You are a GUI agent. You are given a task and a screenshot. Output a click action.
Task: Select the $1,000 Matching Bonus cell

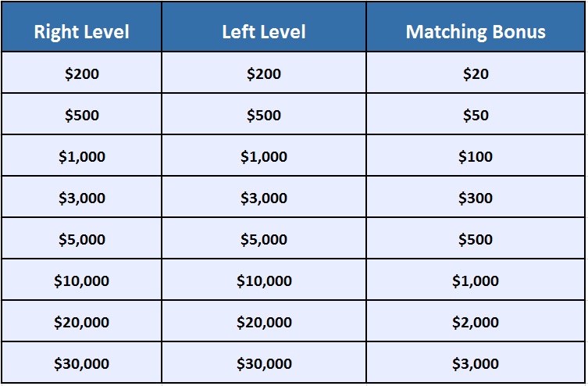point(476,279)
